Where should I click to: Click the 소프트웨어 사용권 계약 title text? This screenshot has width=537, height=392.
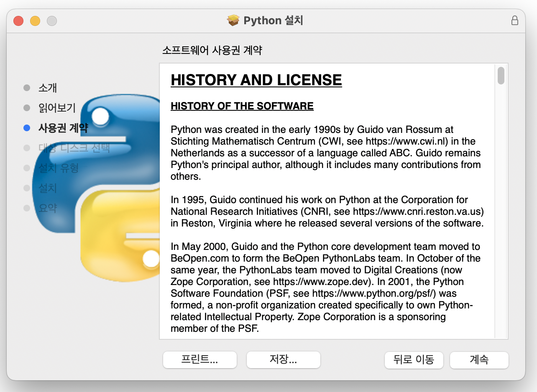point(212,51)
